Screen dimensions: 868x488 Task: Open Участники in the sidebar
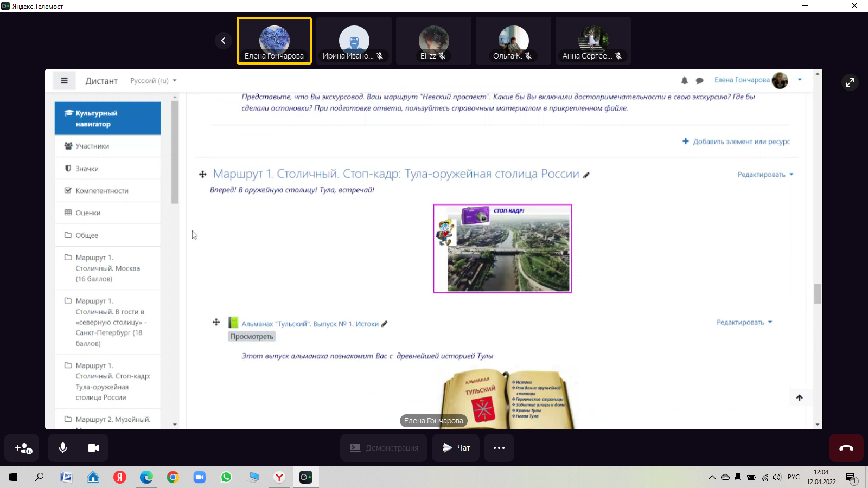point(92,146)
